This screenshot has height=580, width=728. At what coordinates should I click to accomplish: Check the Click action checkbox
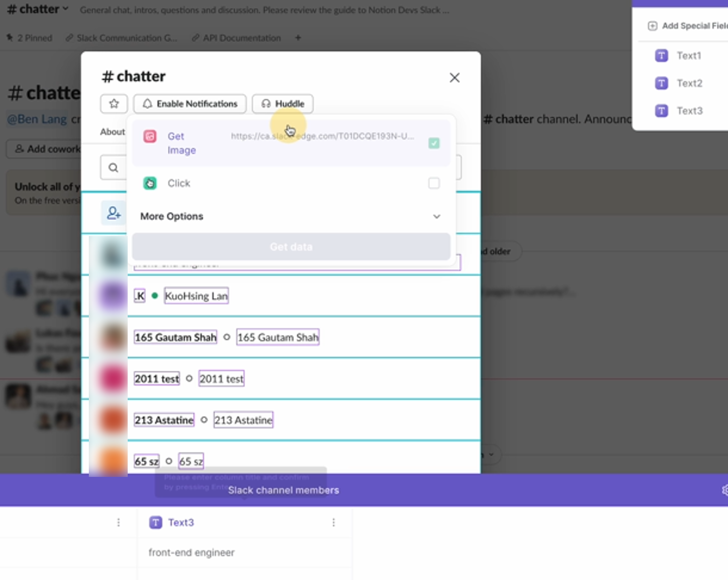click(x=434, y=183)
